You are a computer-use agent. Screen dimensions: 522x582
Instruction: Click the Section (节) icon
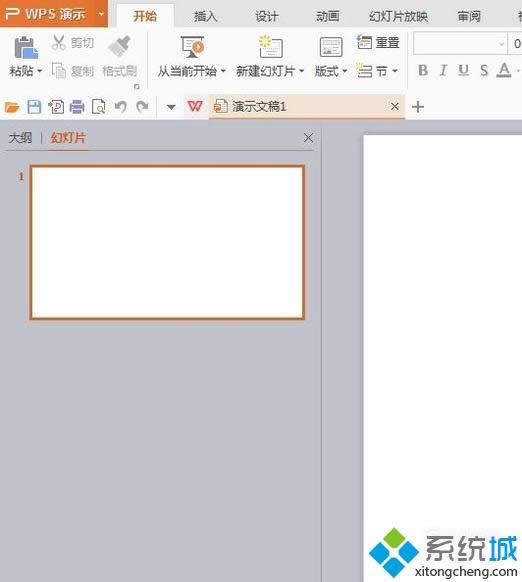[364, 70]
